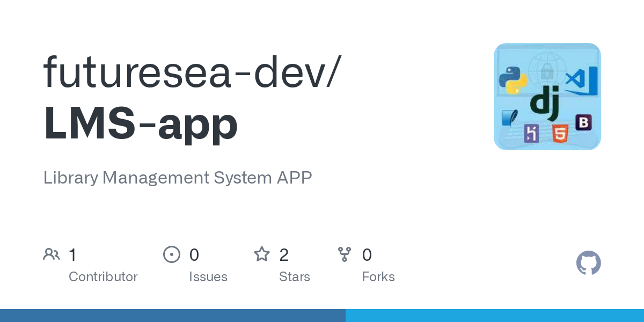The height and width of the screenshot is (322, 644).
Task: Open the futuresea-dev profile link
Action: [x=182, y=72]
